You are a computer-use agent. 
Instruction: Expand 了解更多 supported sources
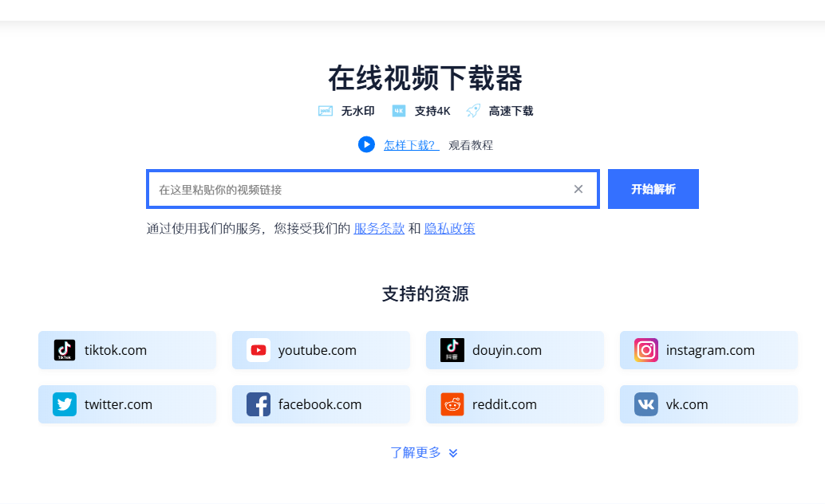tap(416, 453)
